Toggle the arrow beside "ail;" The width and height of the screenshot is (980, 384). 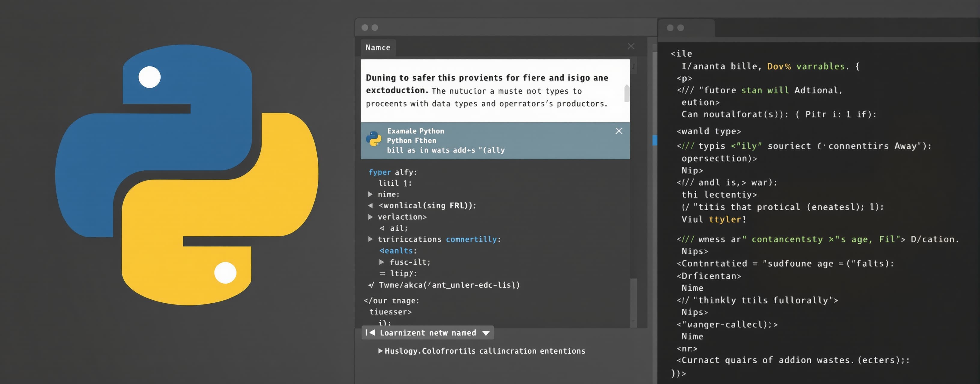point(382,228)
